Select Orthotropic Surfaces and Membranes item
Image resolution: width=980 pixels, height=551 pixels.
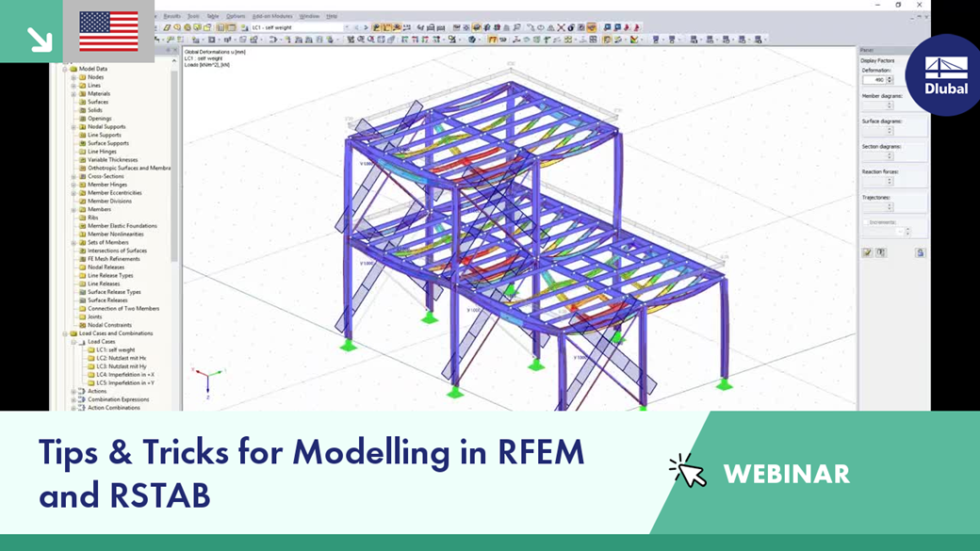pyautogui.click(x=129, y=168)
